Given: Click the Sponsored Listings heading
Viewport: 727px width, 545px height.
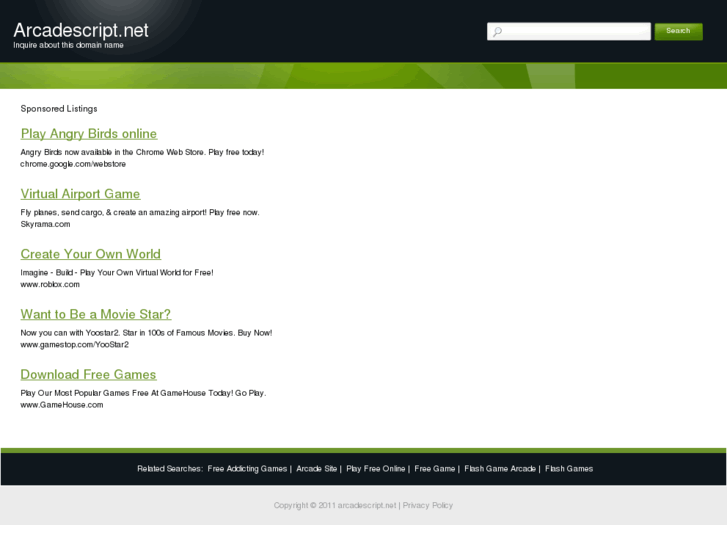Looking at the screenshot, I should point(59,109).
